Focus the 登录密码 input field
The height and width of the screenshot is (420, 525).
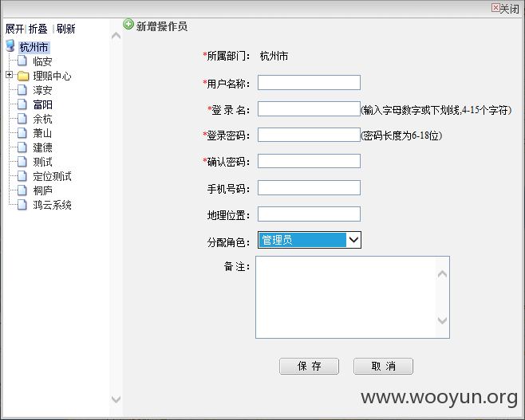309,135
